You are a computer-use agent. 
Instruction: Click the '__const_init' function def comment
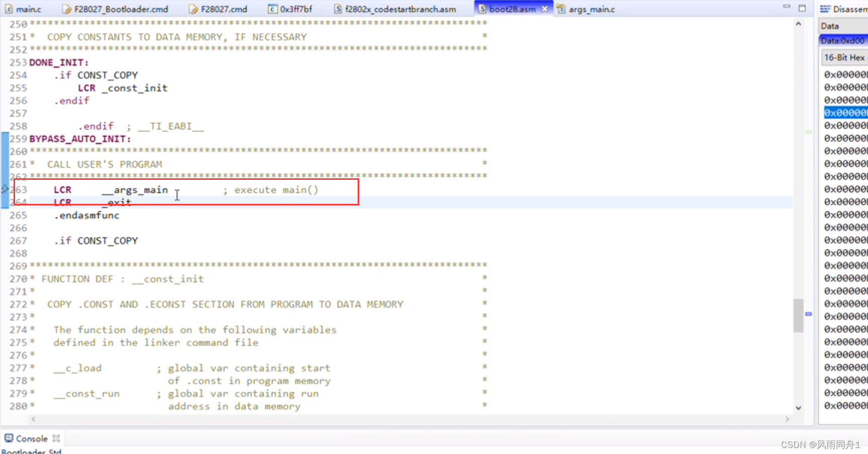tap(168, 279)
